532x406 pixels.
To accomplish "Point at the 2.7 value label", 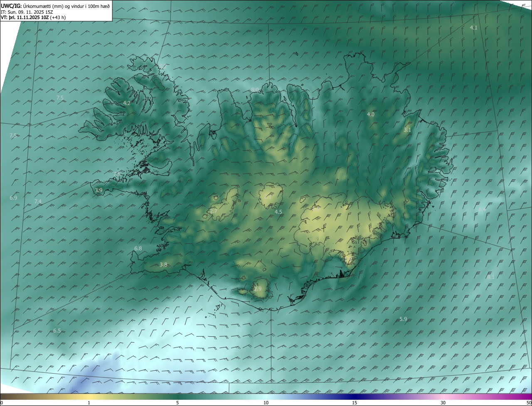I will (214, 211).
